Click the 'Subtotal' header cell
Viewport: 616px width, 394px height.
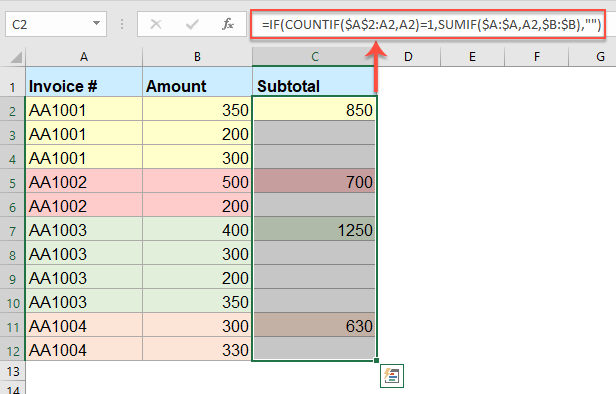pos(314,82)
